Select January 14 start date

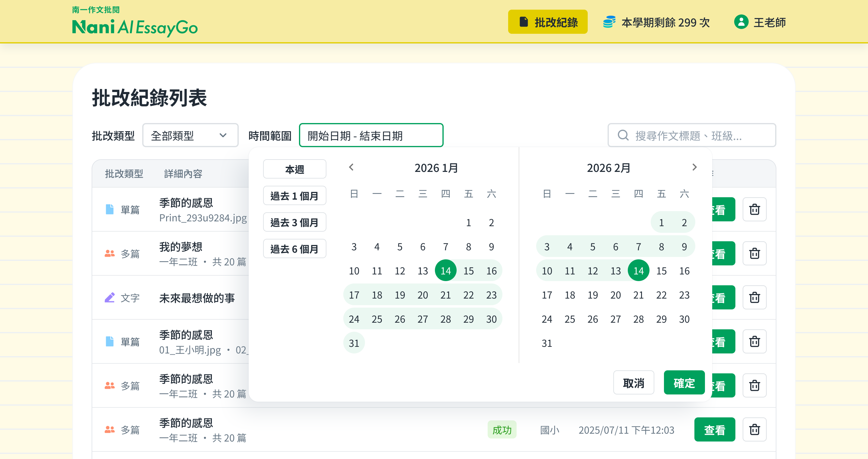(x=445, y=271)
